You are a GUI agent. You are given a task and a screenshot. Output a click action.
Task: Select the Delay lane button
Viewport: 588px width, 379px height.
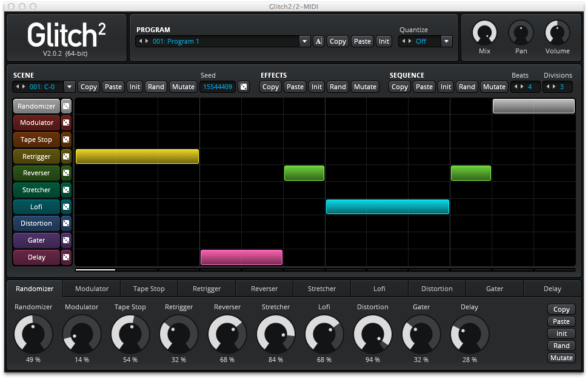tap(36, 257)
